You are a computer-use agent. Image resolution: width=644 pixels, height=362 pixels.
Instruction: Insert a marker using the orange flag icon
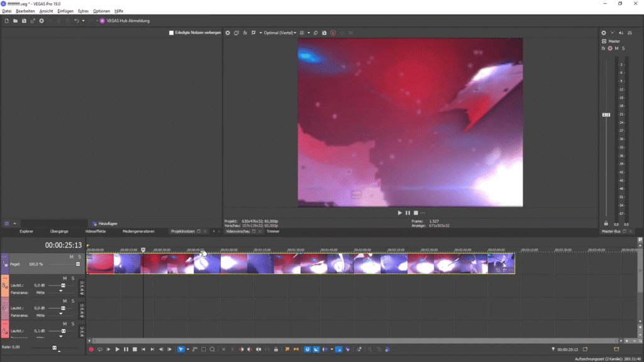click(x=288, y=349)
